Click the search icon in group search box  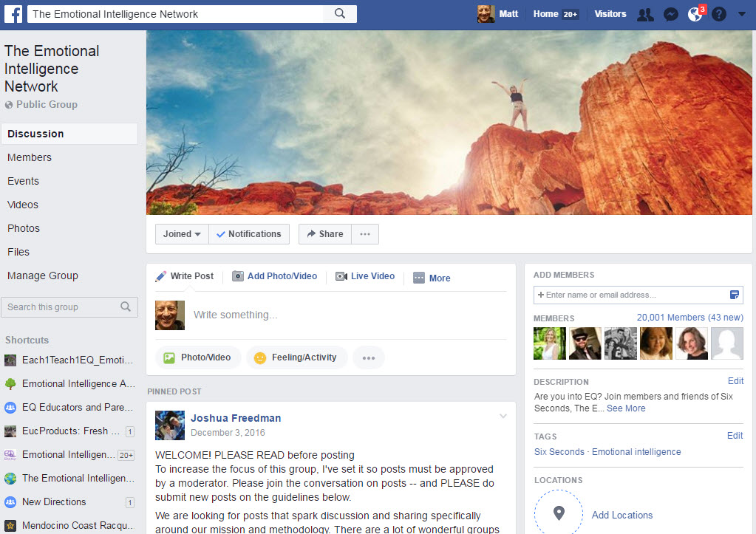pyautogui.click(x=126, y=307)
